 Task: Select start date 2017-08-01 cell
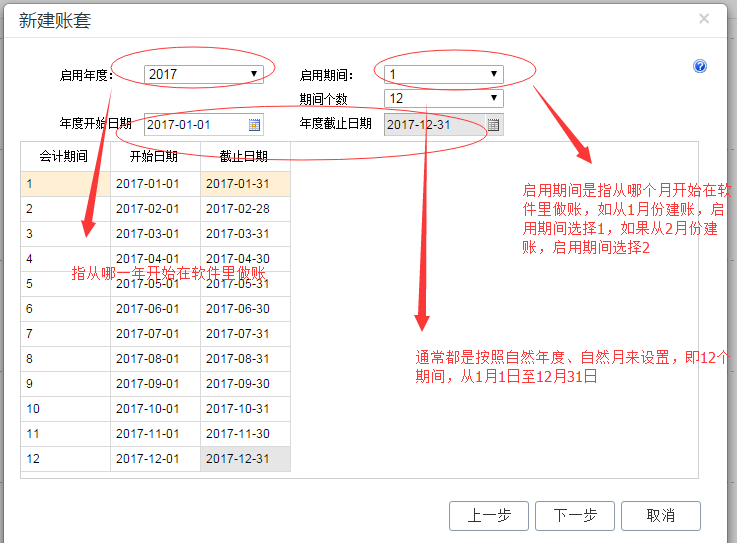(x=155, y=359)
